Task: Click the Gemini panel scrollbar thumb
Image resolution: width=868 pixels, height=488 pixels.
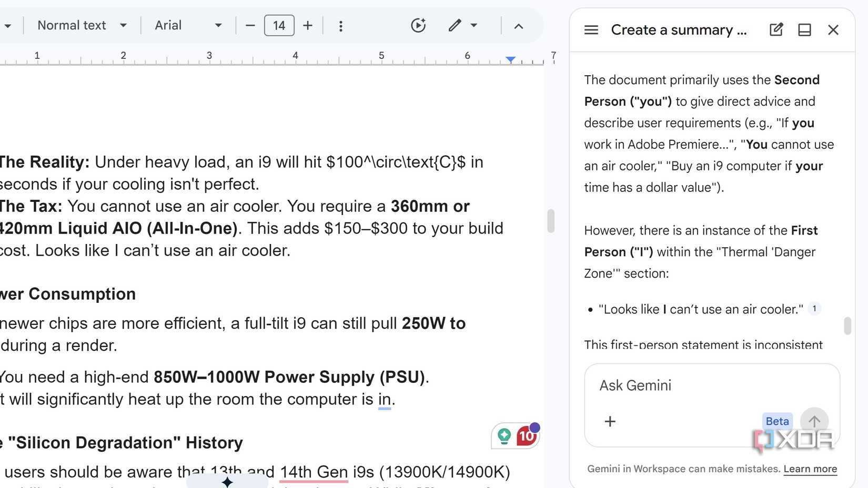Action: (847, 326)
